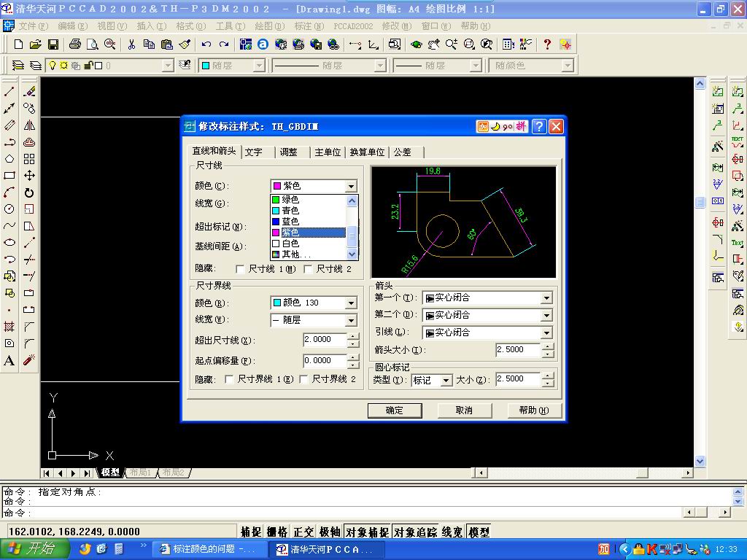Select the Mirror tool
Screen dimensions: 747x560
click(x=29, y=125)
